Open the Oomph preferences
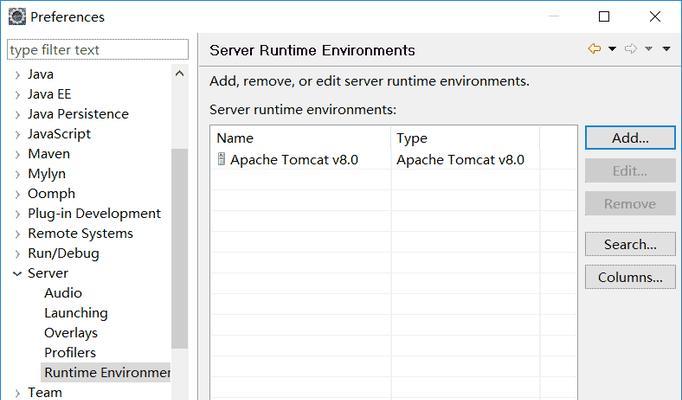 (51, 193)
